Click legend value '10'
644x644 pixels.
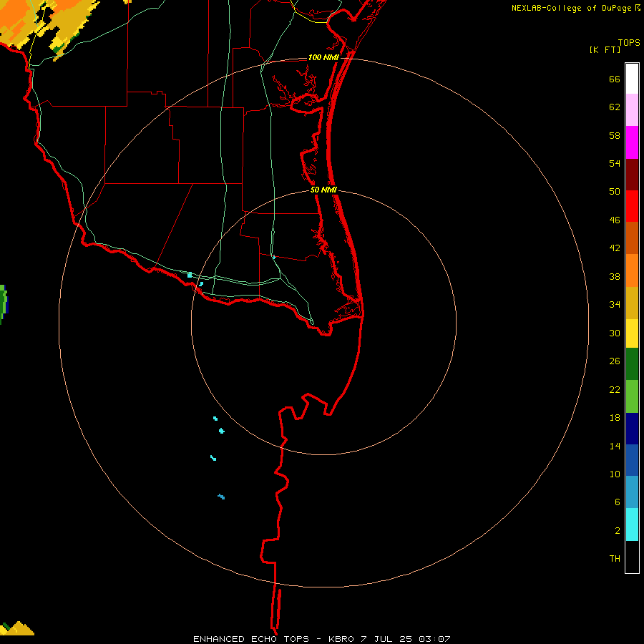click(615, 474)
